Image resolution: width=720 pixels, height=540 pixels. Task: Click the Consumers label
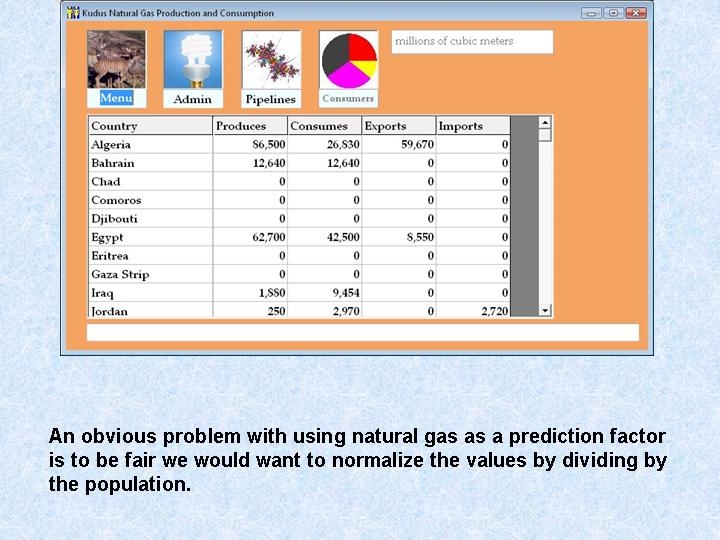(348, 99)
